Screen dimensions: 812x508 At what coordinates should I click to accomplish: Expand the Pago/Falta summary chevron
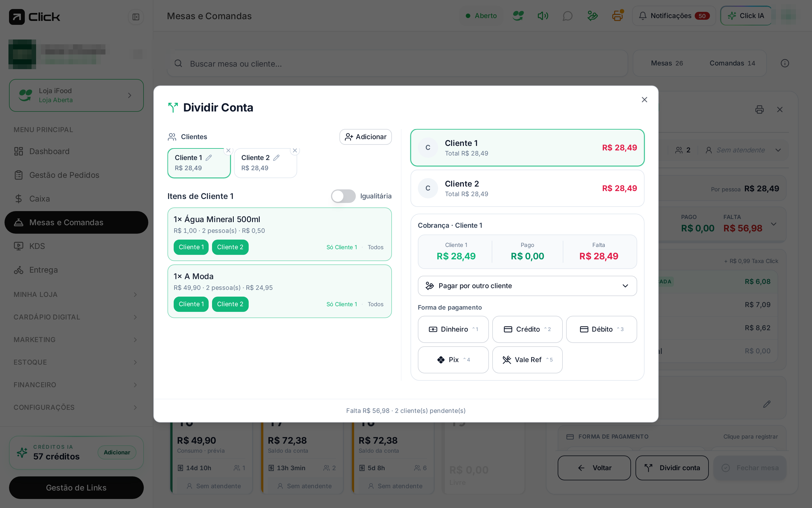point(774,224)
